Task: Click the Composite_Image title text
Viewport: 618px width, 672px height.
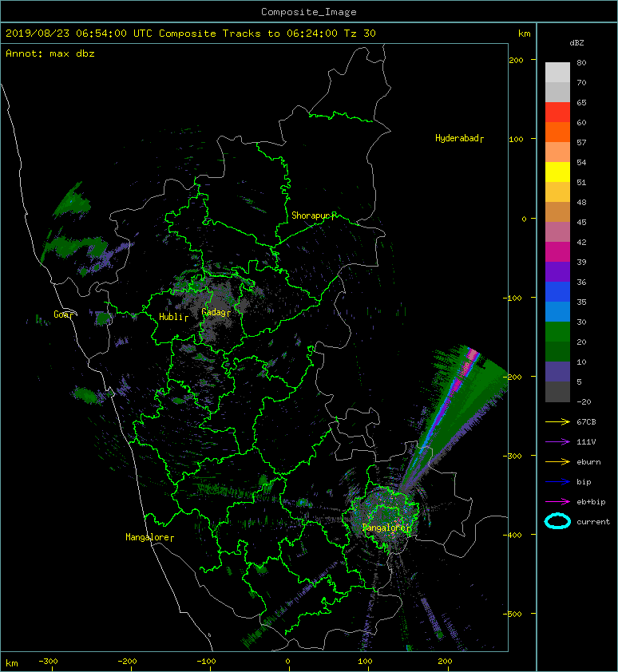Action: pos(309,12)
